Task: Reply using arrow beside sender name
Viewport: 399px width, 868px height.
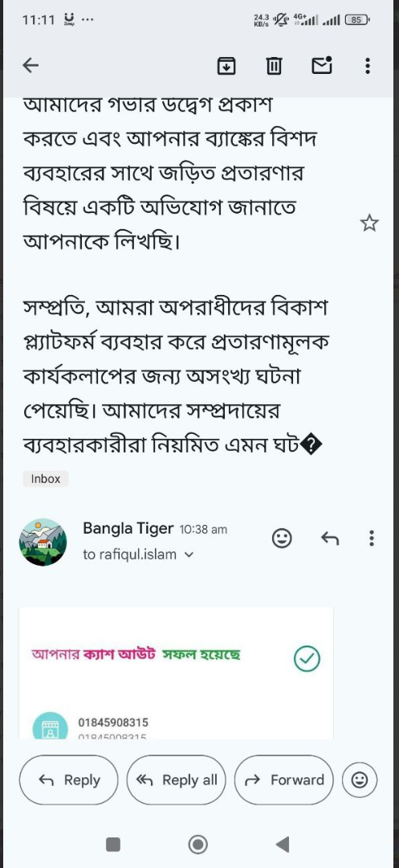Action: click(330, 538)
